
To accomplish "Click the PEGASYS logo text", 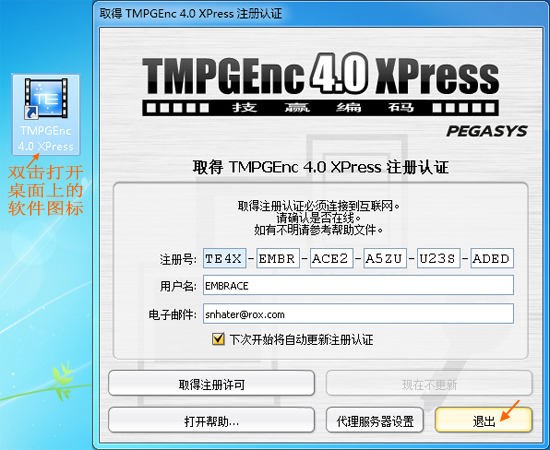I will click(x=487, y=132).
